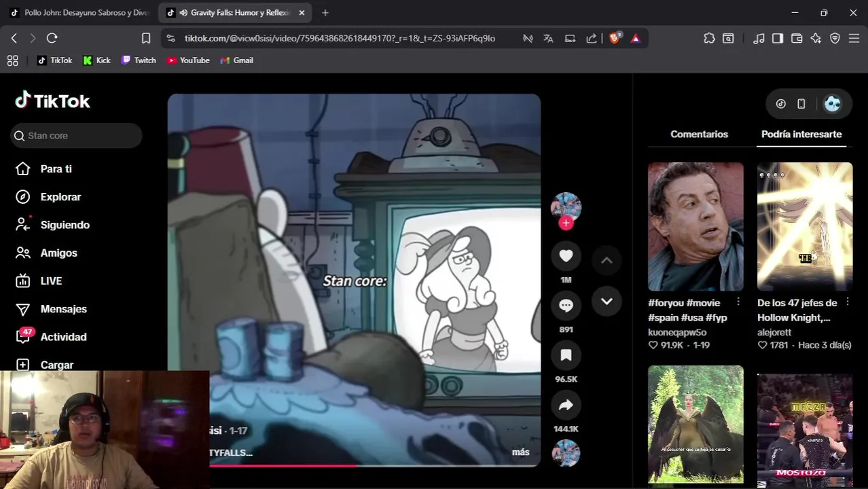Open the alejorett username link

tap(774, 332)
